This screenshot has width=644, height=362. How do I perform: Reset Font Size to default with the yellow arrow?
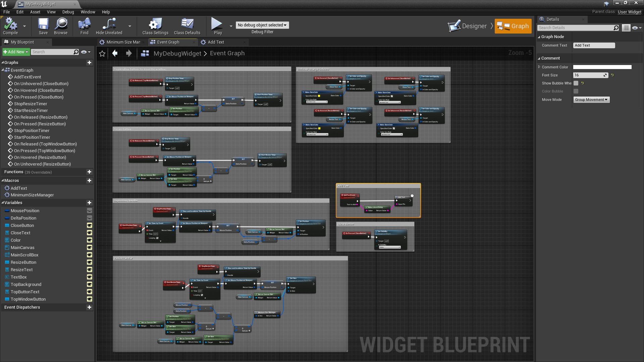click(x=612, y=75)
